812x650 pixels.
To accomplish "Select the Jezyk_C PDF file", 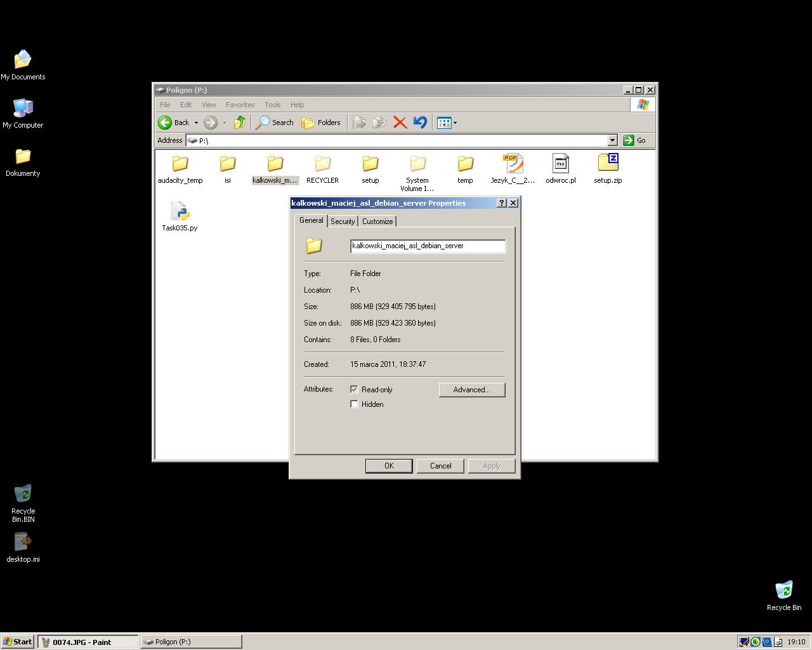I will [513, 169].
